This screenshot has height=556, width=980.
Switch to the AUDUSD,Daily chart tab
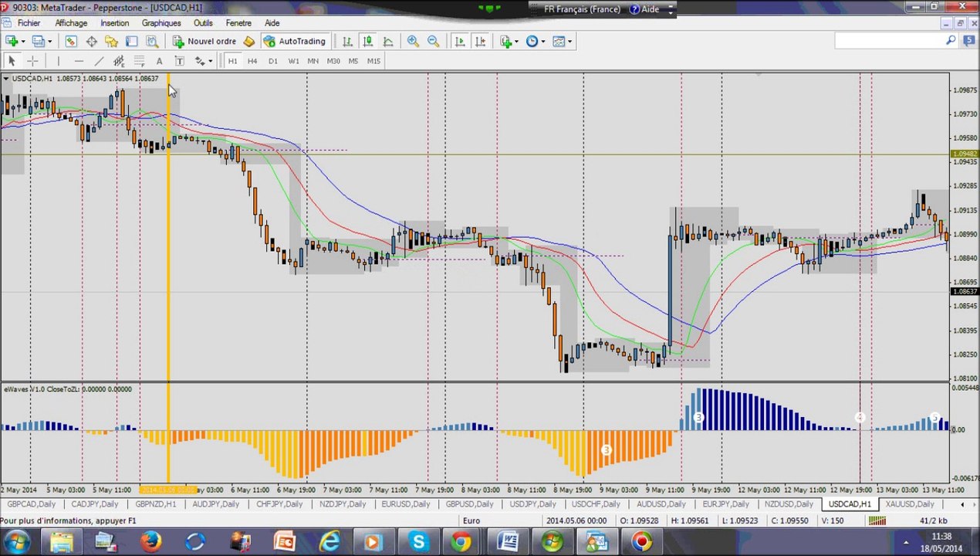(661, 504)
